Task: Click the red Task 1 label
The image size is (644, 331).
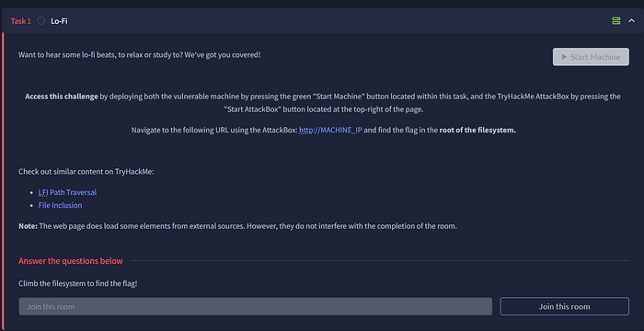Action: [x=21, y=21]
